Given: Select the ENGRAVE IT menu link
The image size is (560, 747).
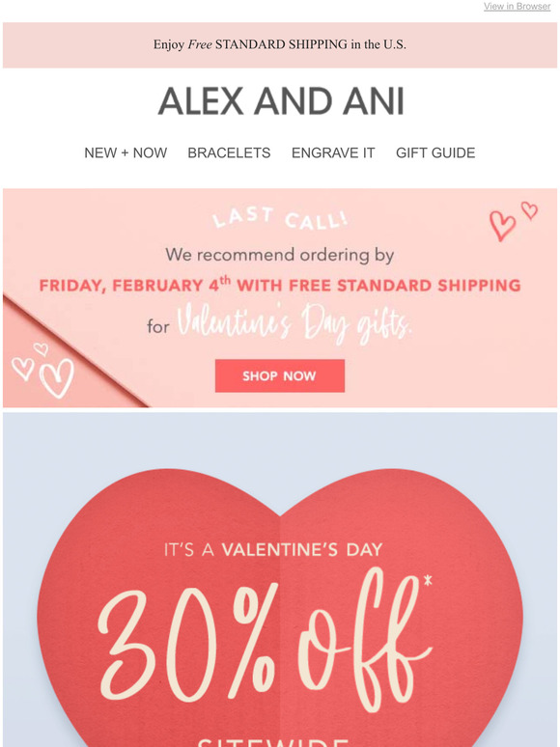Looking at the screenshot, I should [333, 152].
